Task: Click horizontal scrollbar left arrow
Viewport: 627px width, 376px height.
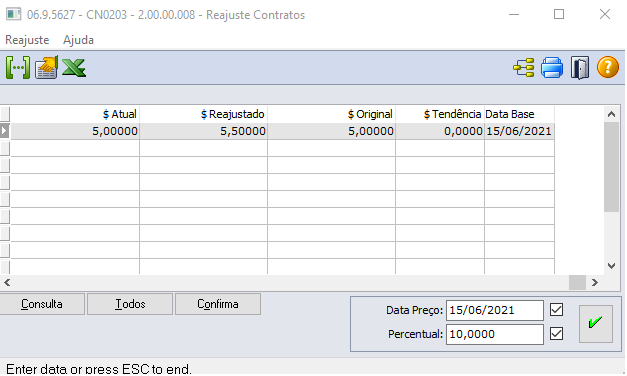Action: click(x=7, y=283)
